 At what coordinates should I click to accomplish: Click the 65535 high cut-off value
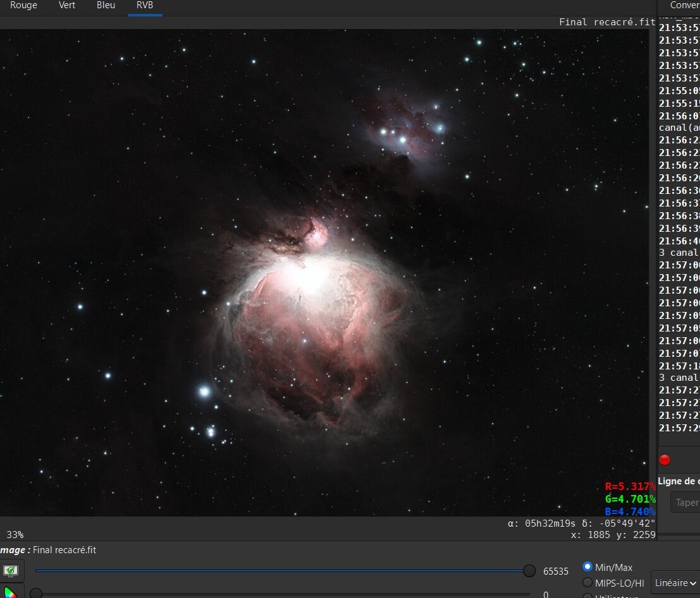coord(555,571)
